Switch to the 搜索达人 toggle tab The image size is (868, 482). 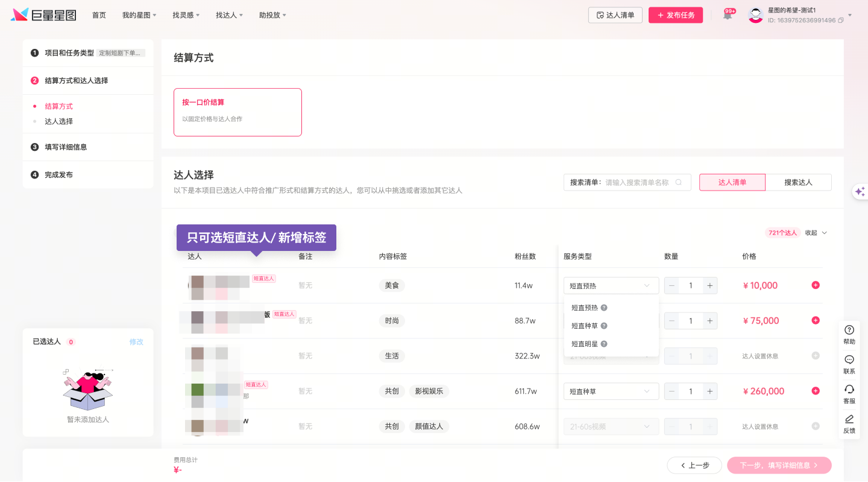[x=798, y=182]
